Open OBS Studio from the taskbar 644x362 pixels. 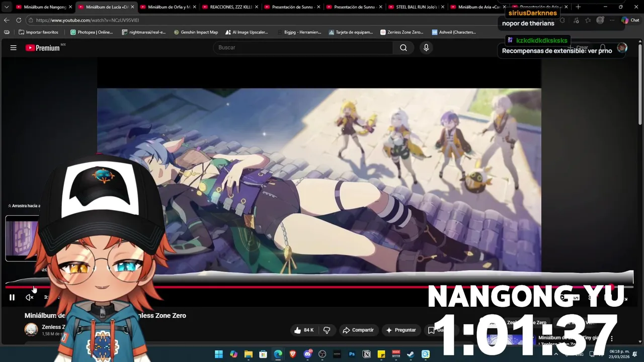[x=323, y=354]
